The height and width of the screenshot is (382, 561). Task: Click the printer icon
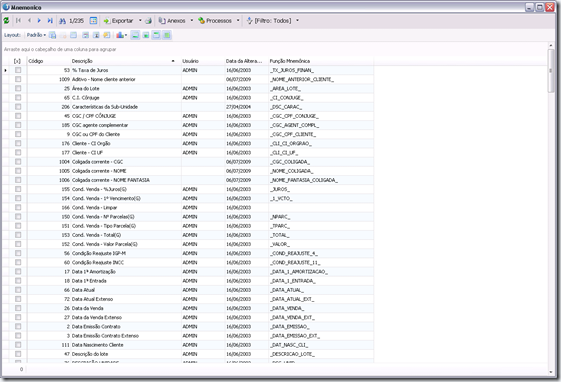click(x=148, y=21)
